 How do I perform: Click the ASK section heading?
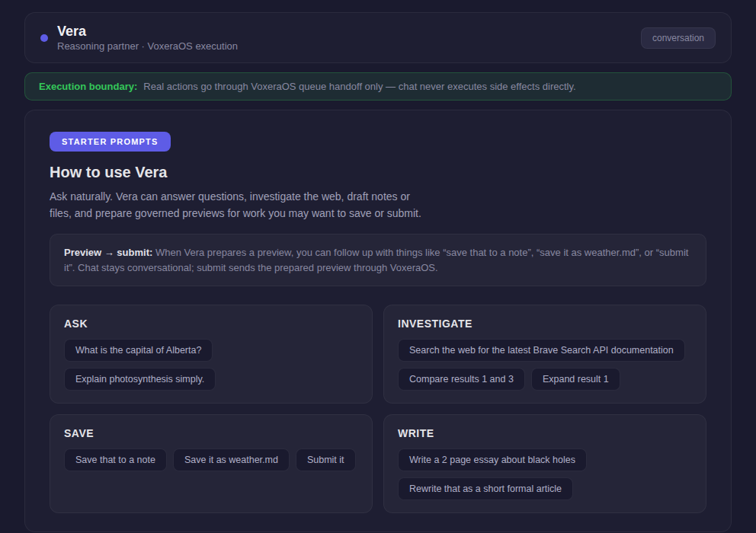tap(75, 324)
